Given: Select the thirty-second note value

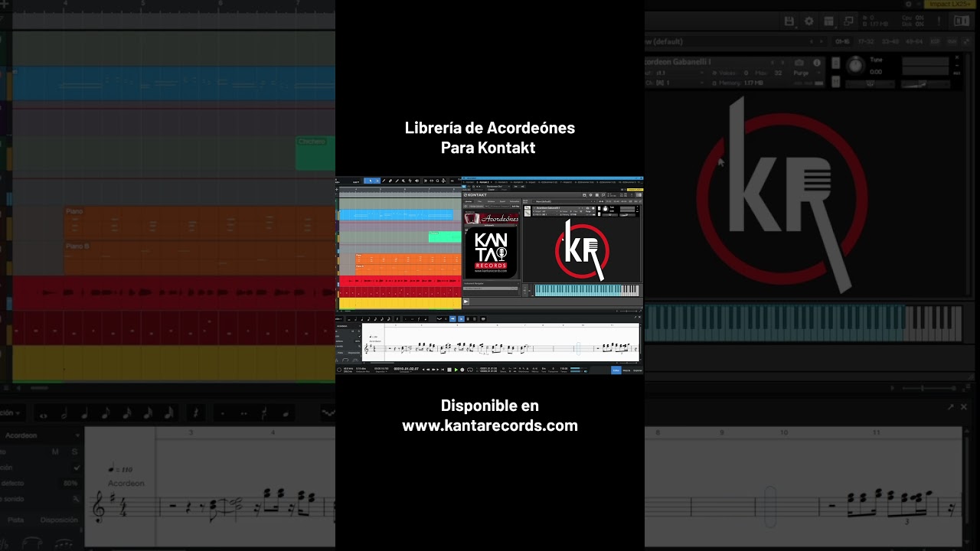Looking at the screenshot, I should point(148,413).
